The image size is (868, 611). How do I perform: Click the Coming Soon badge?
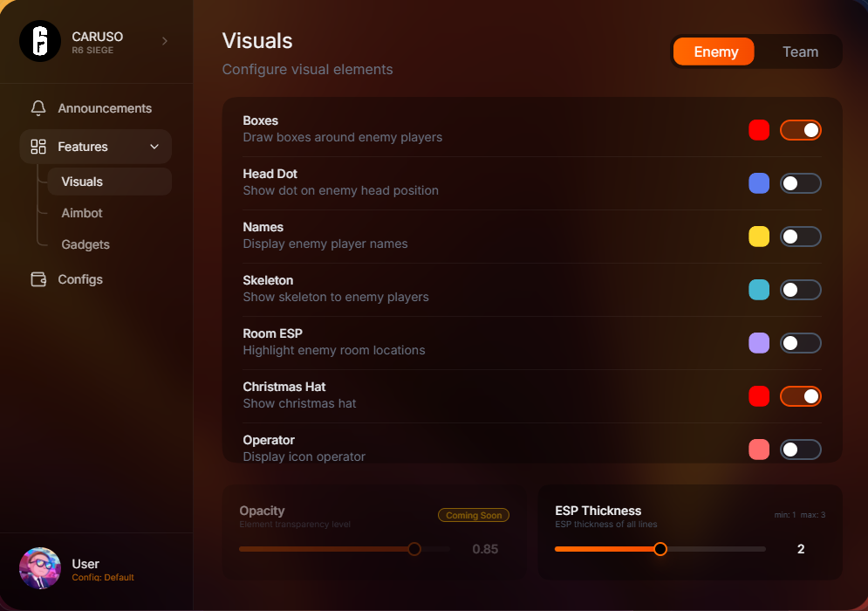click(x=474, y=515)
